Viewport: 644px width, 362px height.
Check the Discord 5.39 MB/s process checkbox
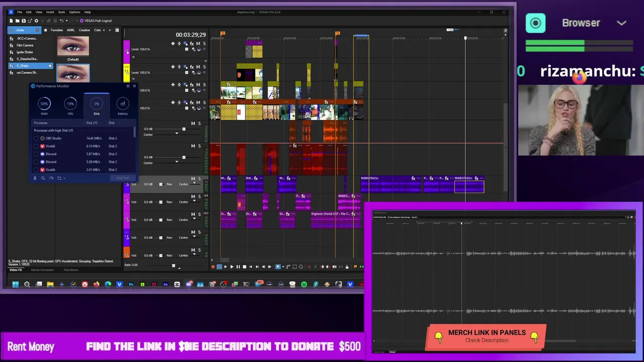36,162
